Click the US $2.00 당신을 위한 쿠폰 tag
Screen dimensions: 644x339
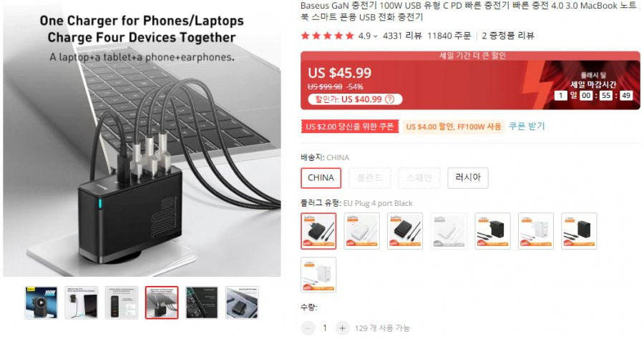tap(349, 127)
